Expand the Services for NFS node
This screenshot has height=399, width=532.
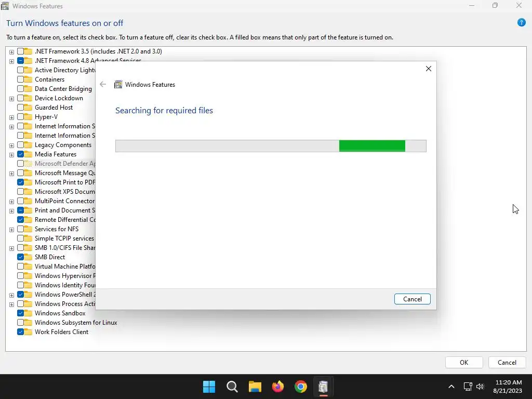(x=11, y=230)
